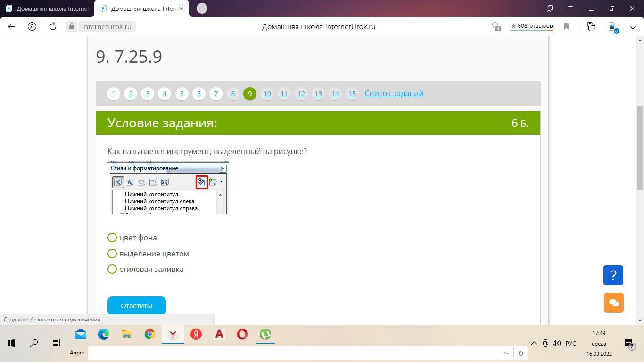Open File Explorer from the taskbar
644x362 pixels.
127,335
